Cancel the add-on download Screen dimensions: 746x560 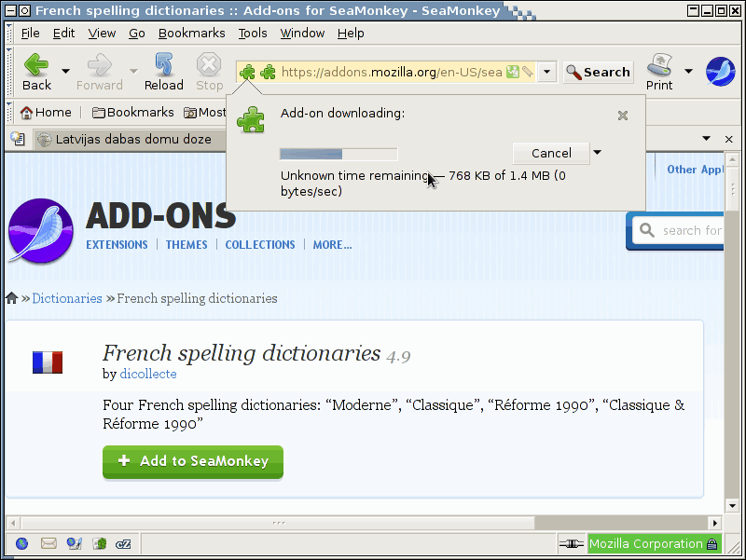pos(551,153)
